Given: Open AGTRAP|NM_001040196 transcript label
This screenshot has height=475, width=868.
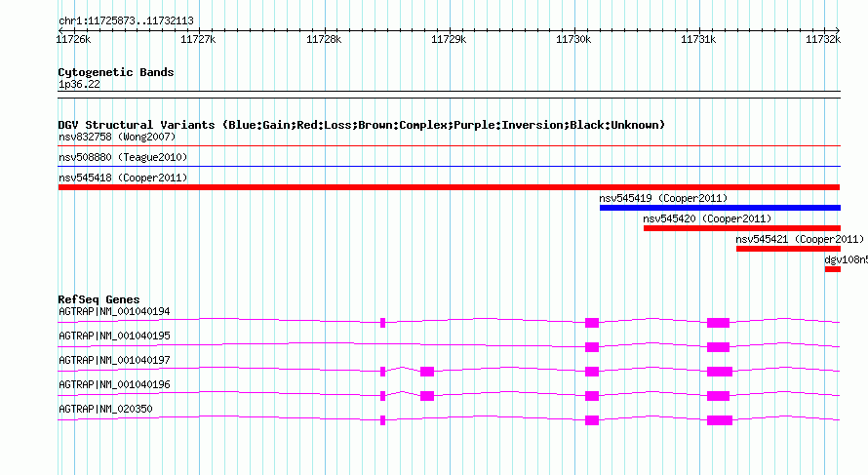Looking at the screenshot, I should coord(114,384).
